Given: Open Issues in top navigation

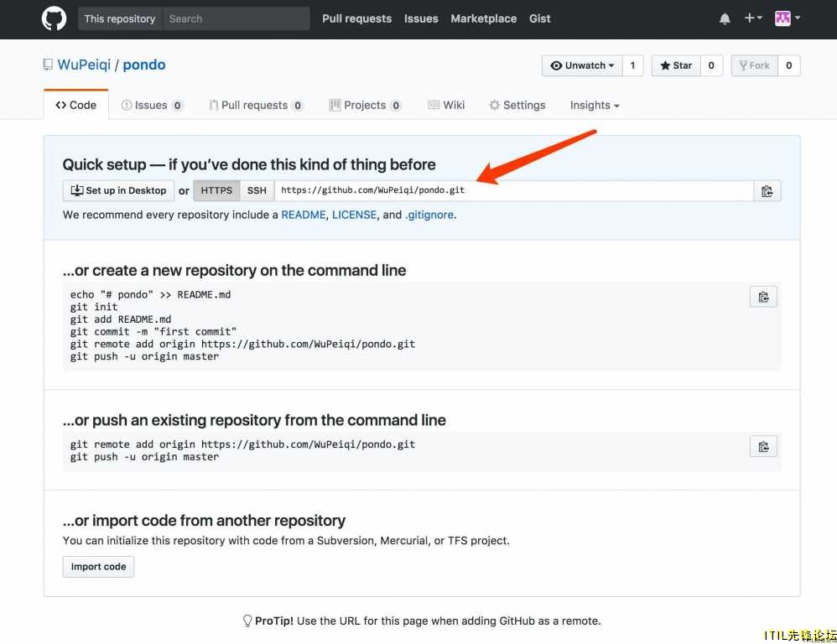Looking at the screenshot, I should pyautogui.click(x=421, y=18).
